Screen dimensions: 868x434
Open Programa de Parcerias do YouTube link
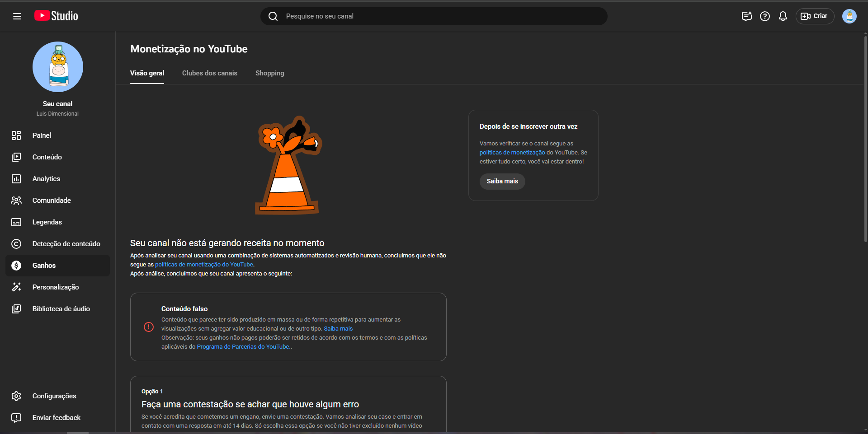(243, 347)
